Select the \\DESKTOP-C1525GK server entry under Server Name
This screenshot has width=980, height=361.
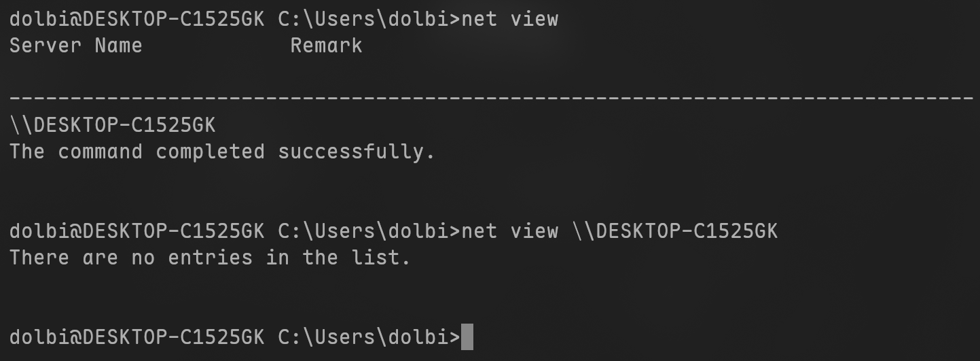coord(112,125)
